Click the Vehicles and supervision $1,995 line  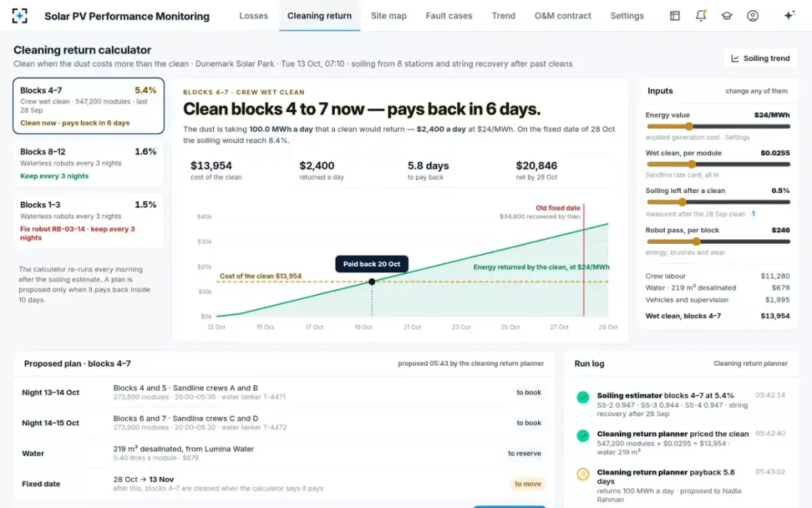click(x=718, y=299)
